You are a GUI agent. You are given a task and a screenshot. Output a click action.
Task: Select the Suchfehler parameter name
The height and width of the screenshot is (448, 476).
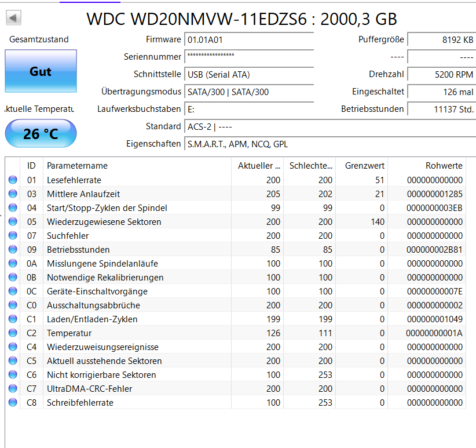pyautogui.click(x=68, y=236)
